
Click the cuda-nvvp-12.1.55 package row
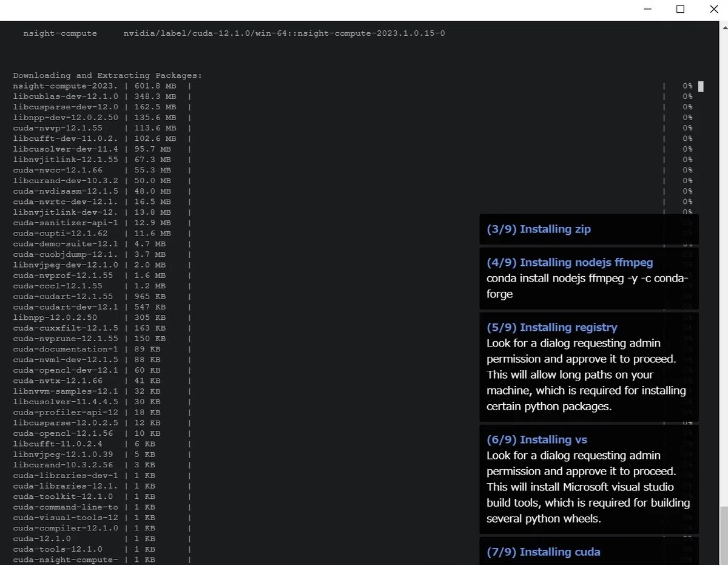(352, 128)
